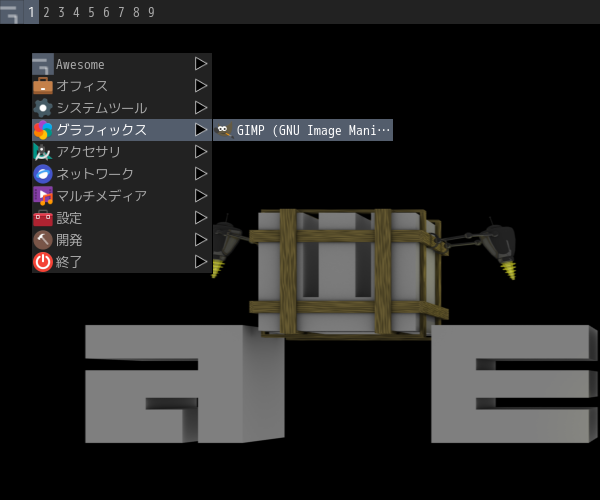Click the blue globe icon beside ネットワーク
The image size is (600, 500).
point(43,174)
